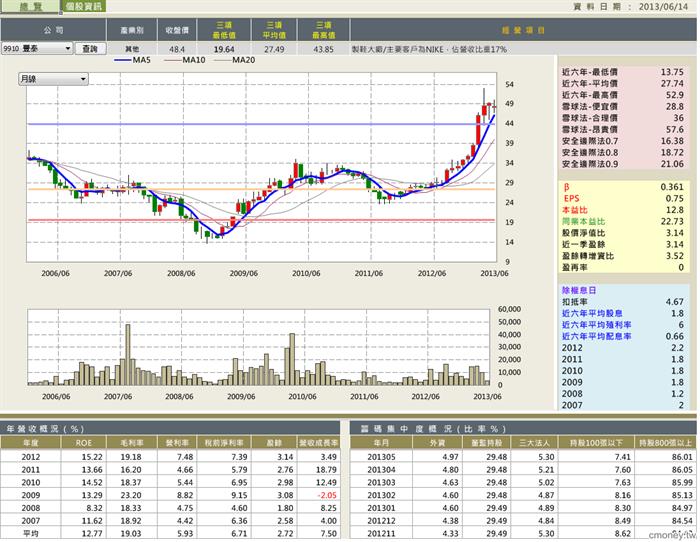700x542 pixels.
Task: Click the red -2.05 growth value
Action: 327,495
